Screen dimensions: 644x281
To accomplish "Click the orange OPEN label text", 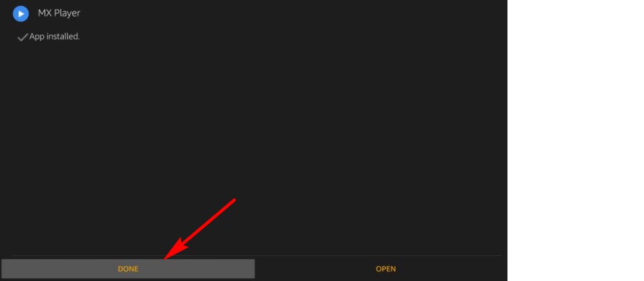I will pos(386,269).
